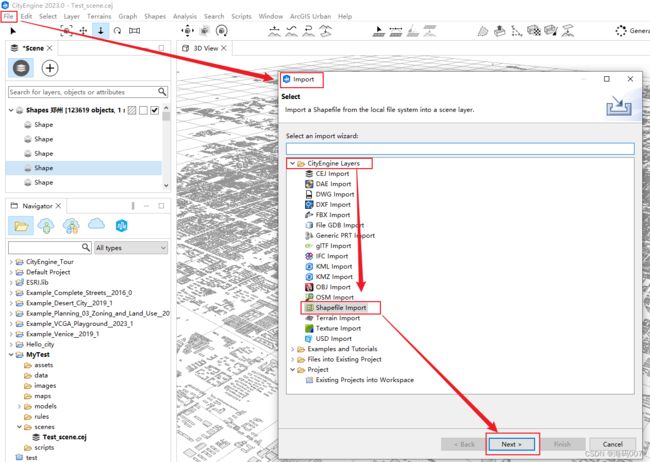
Task: Open the All types dropdown
Action: (x=131, y=248)
